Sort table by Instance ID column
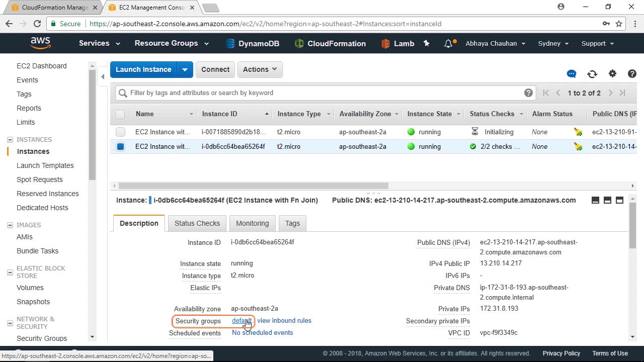The image size is (644, 362). (x=234, y=114)
